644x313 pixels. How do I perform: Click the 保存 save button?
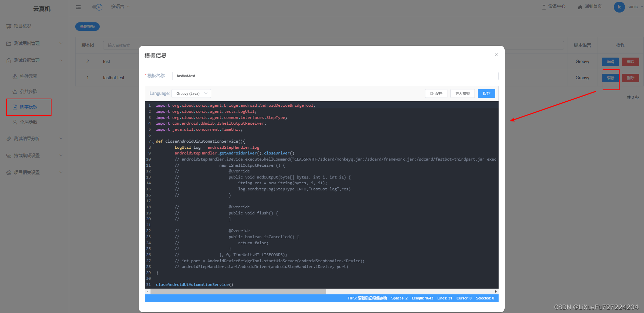pyautogui.click(x=486, y=93)
